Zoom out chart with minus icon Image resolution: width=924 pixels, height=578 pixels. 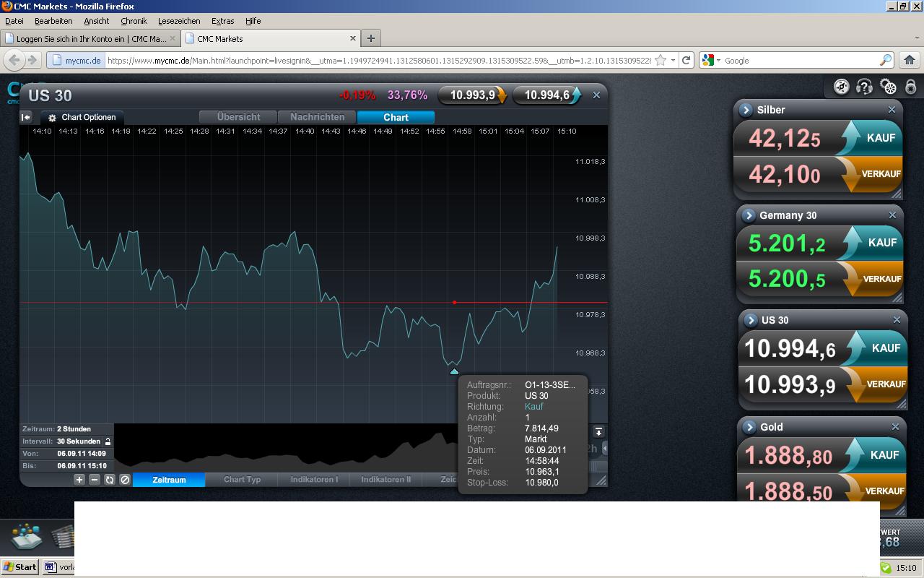click(94, 479)
